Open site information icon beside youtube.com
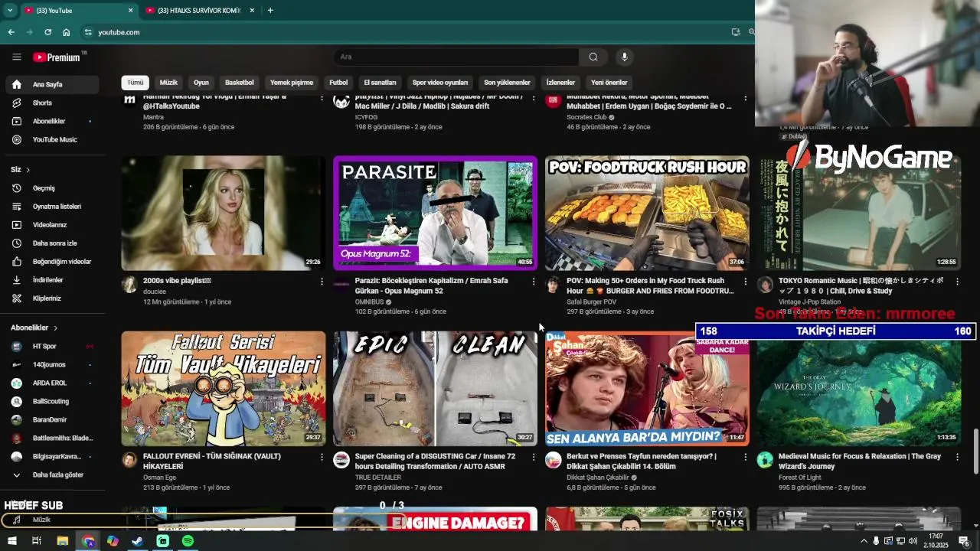Screen dimensions: 980x551 88,32
